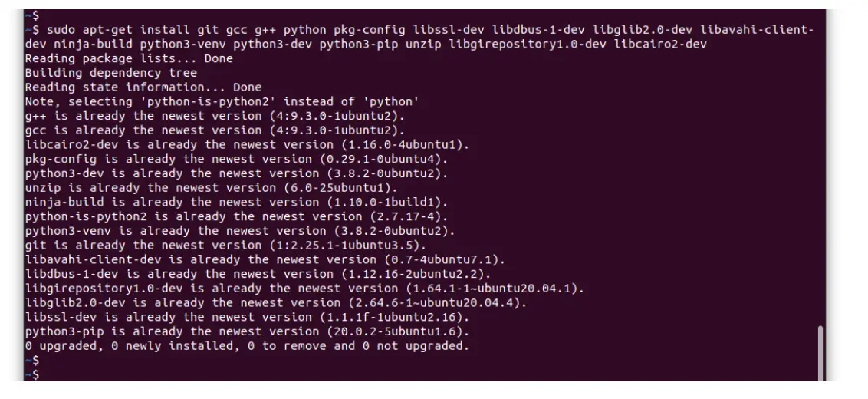Click the 'python3-venv is already the newest' line
This screenshot has width=868, height=399.
[x=240, y=231]
